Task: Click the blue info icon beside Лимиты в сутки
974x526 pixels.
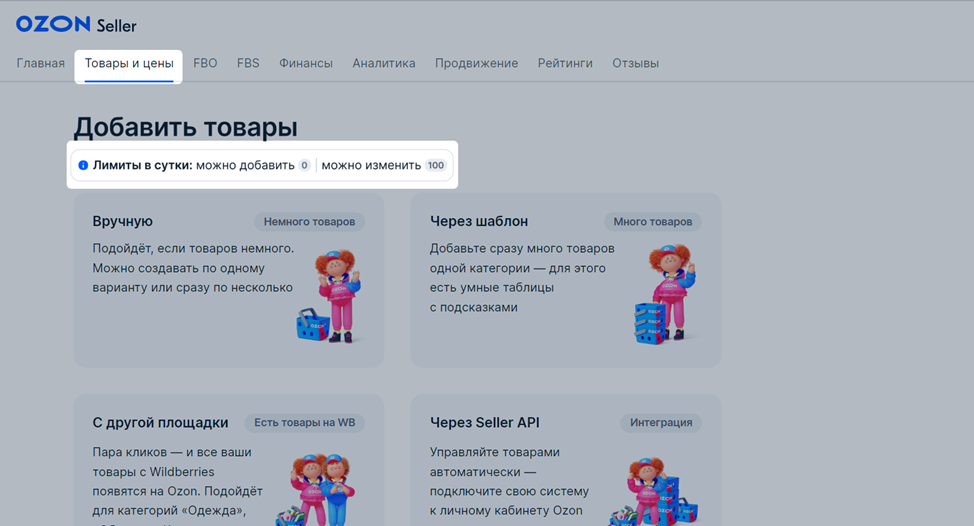Action: point(83,165)
